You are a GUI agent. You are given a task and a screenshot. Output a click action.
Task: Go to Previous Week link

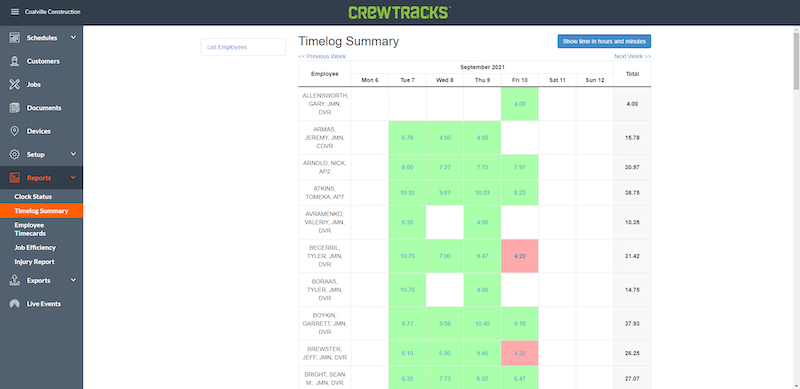coord(322,57)
